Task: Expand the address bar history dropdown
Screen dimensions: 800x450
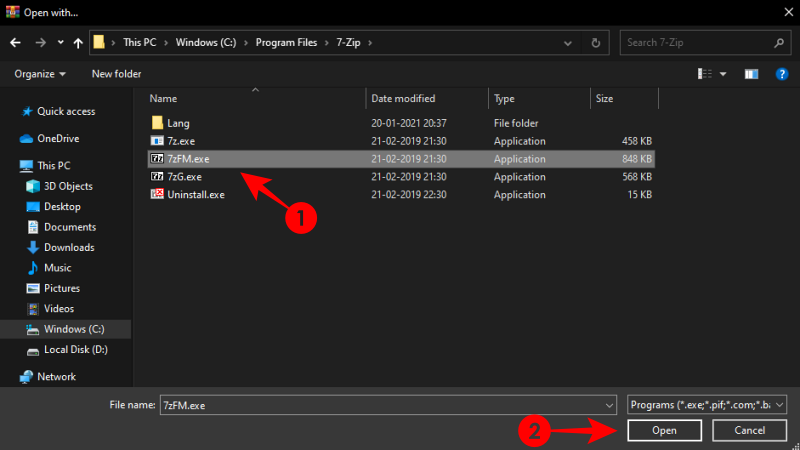Action: [571, 43]
